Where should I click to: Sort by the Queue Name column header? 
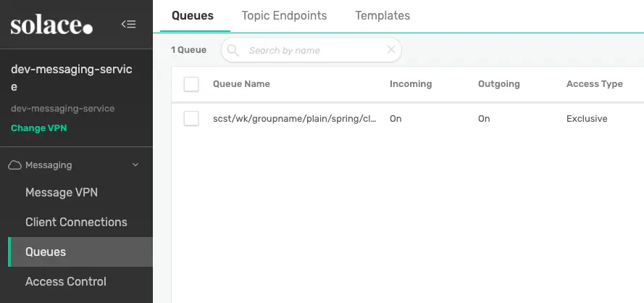tap(241, 84)
